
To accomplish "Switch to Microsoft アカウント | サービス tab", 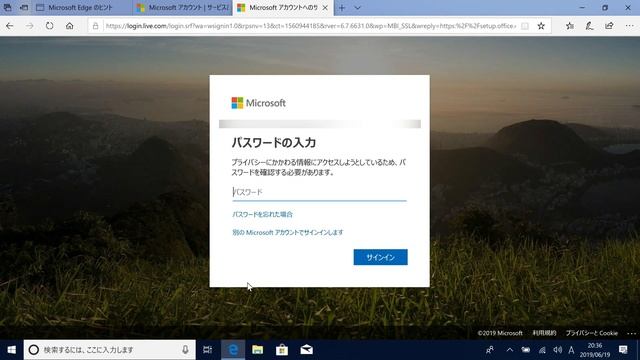I will [x=182, y=8].
